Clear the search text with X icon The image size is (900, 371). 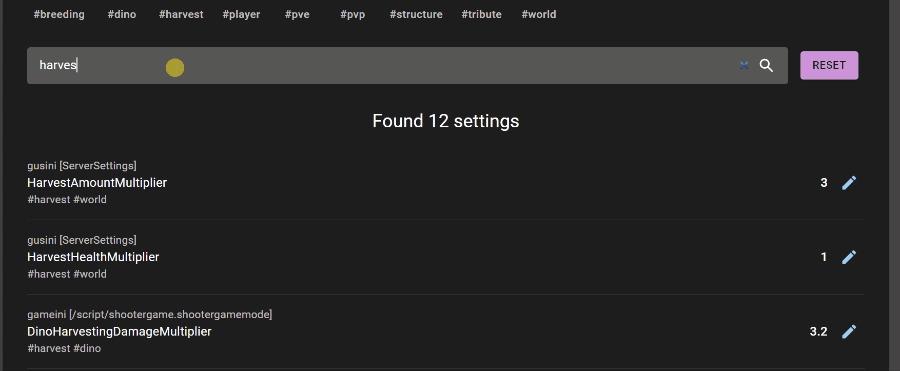pyautogui.click(x=744, y=65)
